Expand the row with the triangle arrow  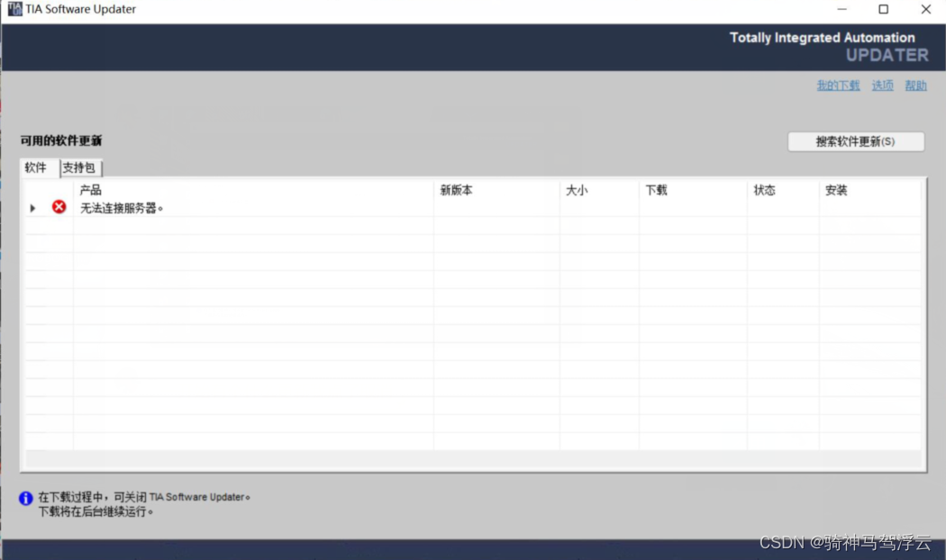[32, 208]
